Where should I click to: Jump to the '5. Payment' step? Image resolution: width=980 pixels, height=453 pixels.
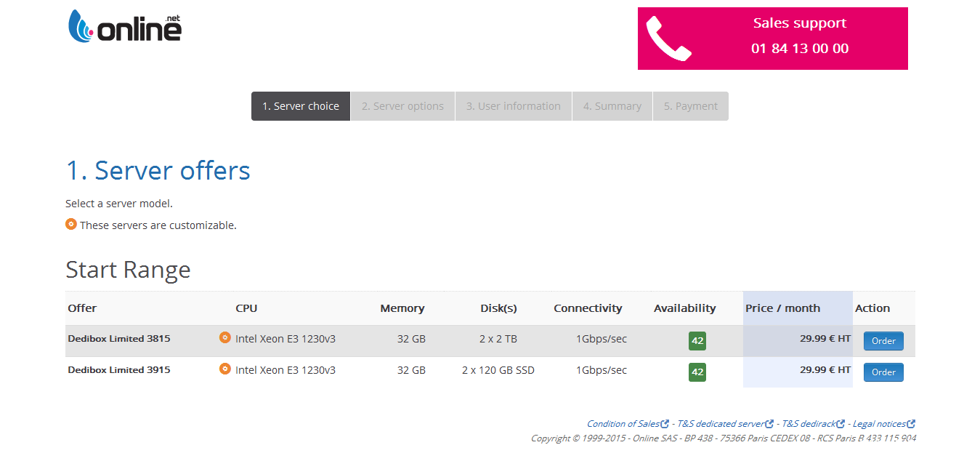(691, 106)
